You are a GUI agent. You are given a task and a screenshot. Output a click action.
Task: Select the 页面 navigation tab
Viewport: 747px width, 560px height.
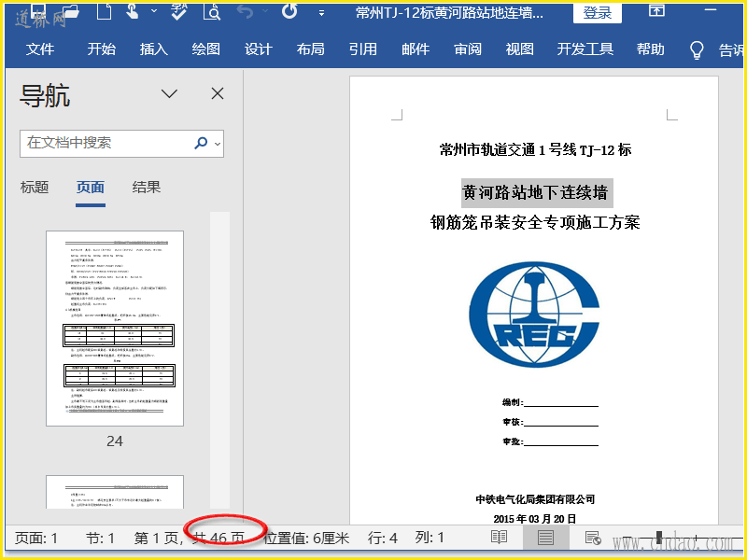tap(91, 188)
